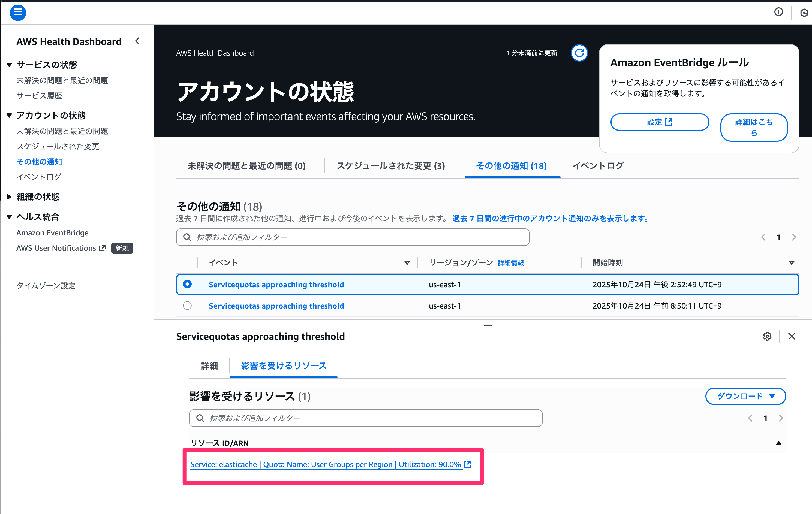The width and height of the screenshot is (812, 514).
Task: Open split panel gear preferences icon
Action: [767, 336]
